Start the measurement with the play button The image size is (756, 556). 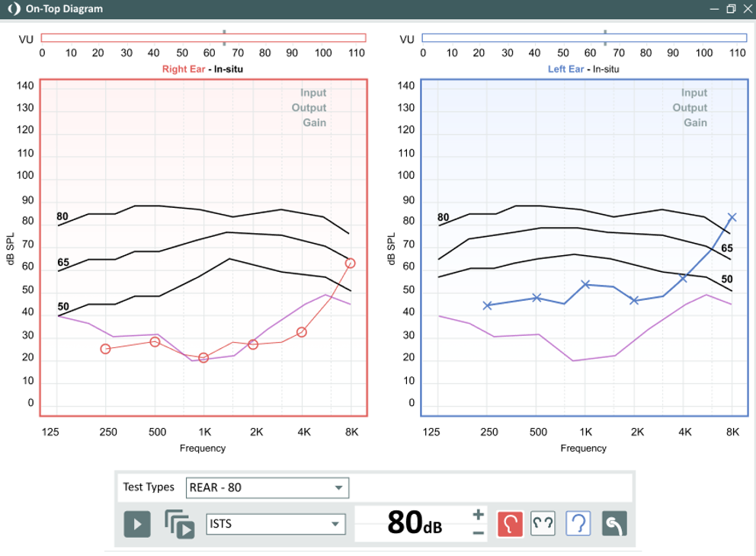137,524
